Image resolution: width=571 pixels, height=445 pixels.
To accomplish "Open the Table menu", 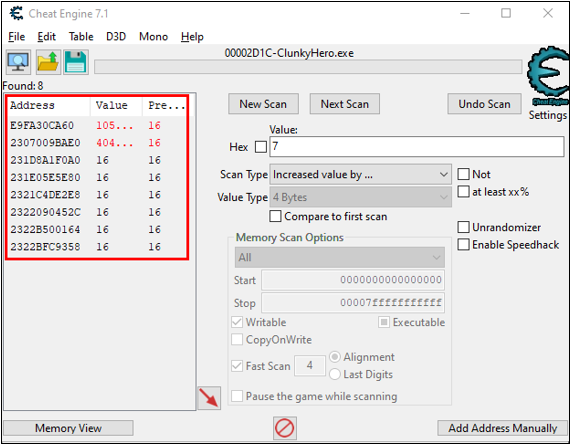I will click(81, 37).
